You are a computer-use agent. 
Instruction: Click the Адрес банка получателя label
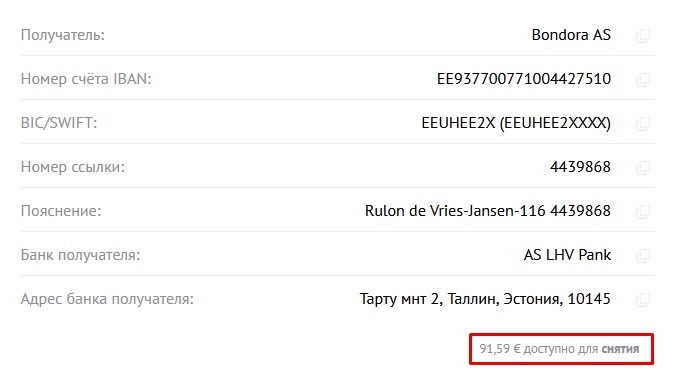coord(107,299)
